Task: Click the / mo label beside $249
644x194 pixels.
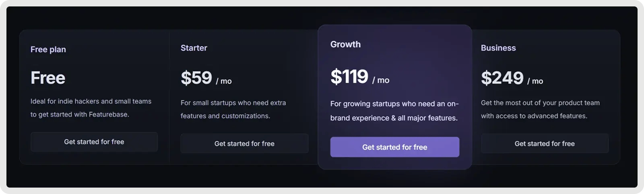Action: [x=535, y=81]
